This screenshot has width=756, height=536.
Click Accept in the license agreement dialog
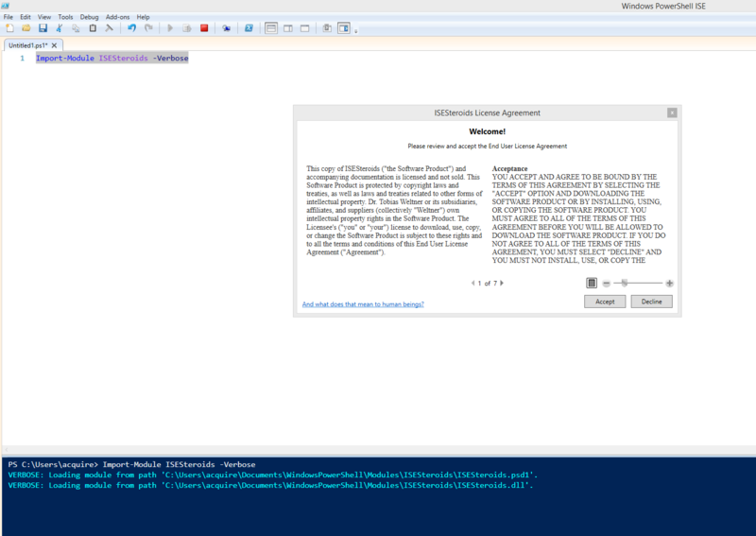coord(605,302)
